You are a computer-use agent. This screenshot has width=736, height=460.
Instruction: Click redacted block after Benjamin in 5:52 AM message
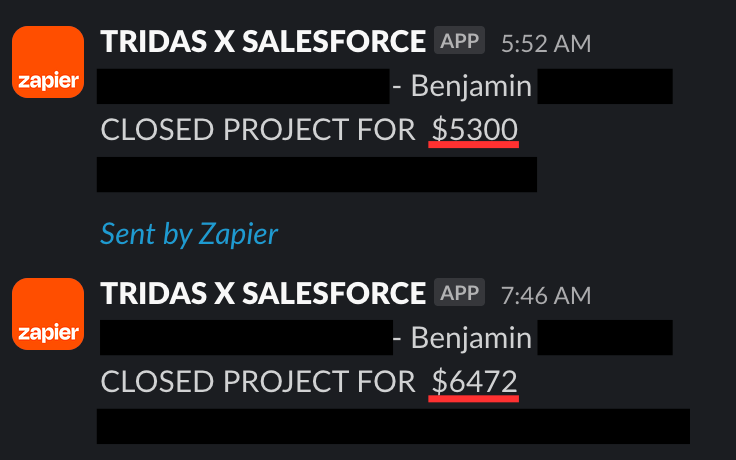point(605,86)
